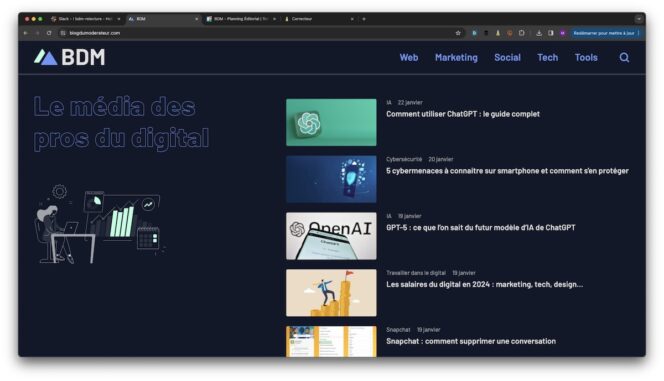The width and height of the screenshot is (664, 381).
Task: Open the site search magnifier icon
Action: click(x=624, y=58)
